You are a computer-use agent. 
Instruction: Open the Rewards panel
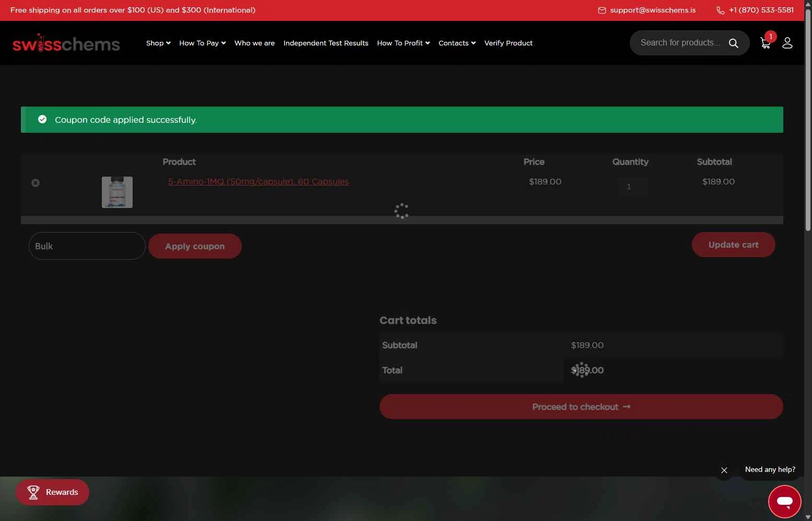(52, 492)
